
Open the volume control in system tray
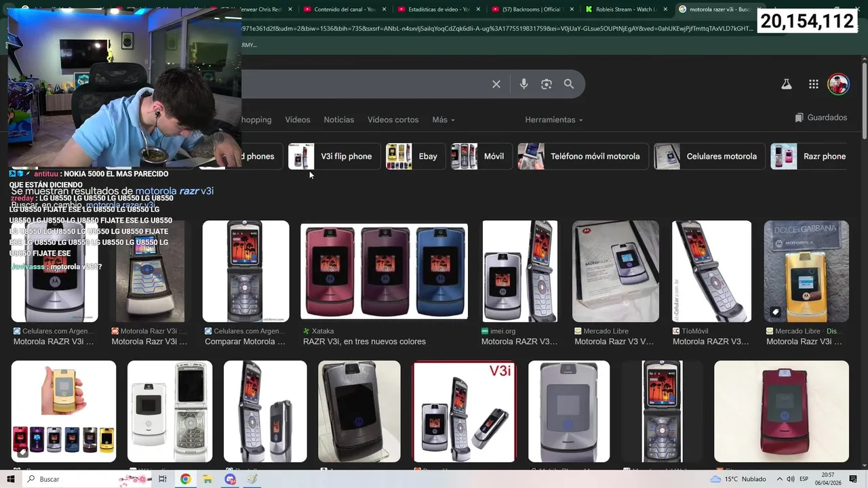[x=791, y=479]
